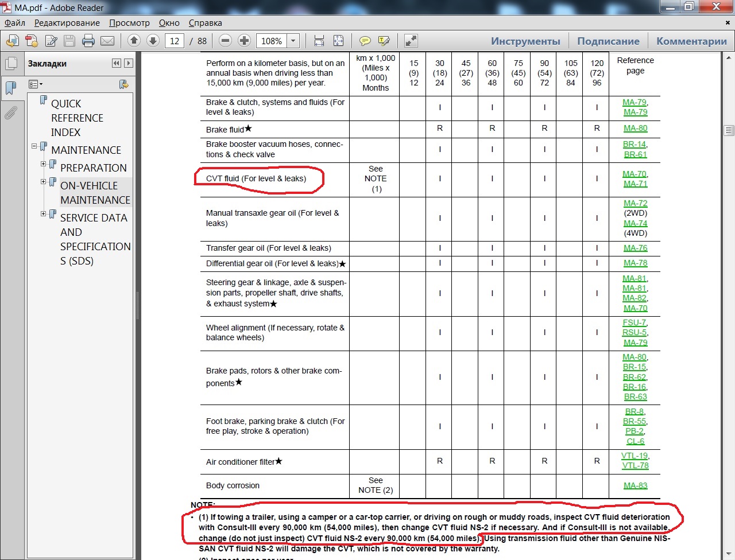Open the Просмотр menu
The height and width of the screenshot is (560, 735).
(129, 23)
